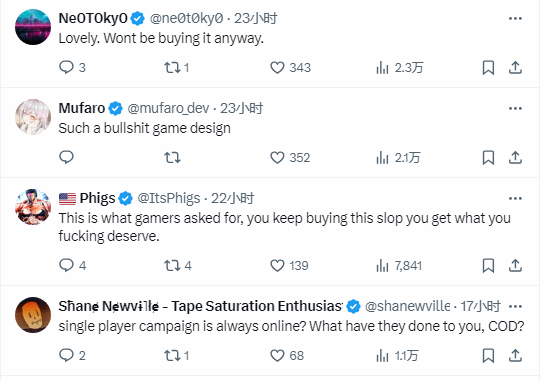Open @mufaro_dev handle link
This screenshot has width=542, height=381.
(x=168, y=109)
